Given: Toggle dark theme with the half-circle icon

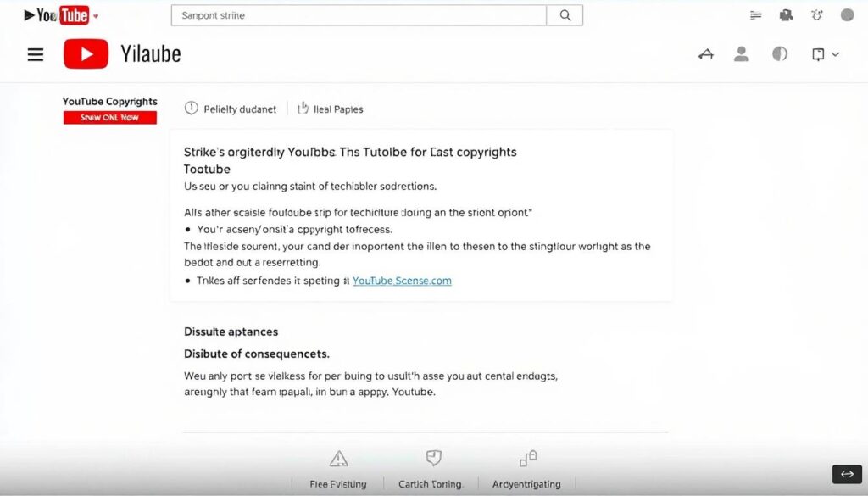Looking at the screenshot, I should point(779,53).
